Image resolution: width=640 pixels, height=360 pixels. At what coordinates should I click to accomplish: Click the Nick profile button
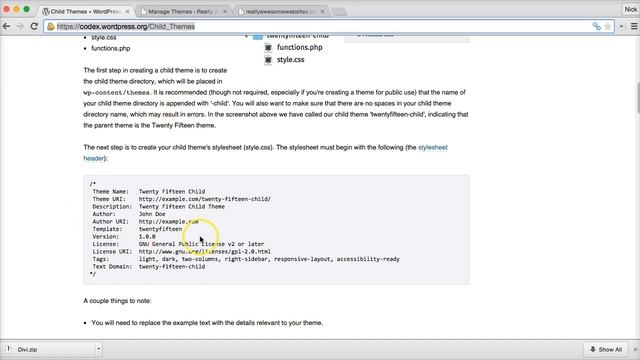coord(631,9)
